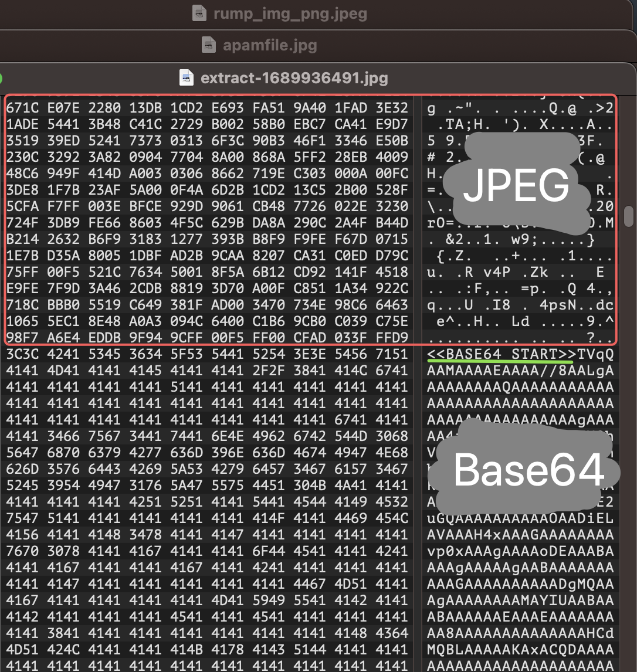Image resolution: width=637 pixels, height=672 pixels.
Task: Click hex cell 98F7
Action: 22,338
